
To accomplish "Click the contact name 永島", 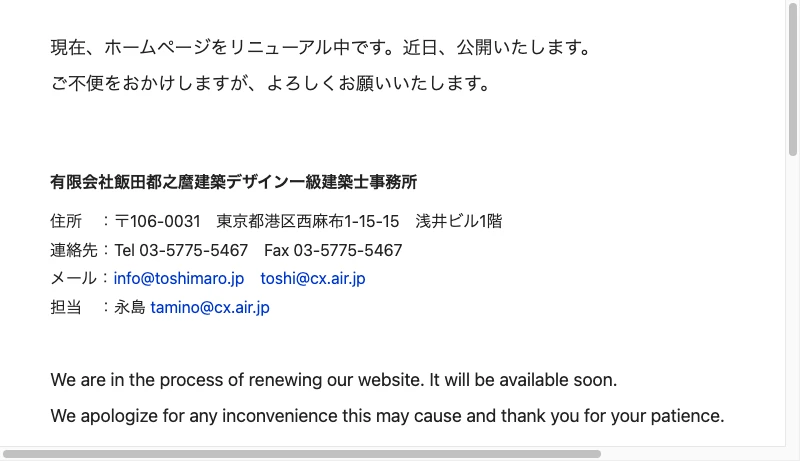I will point(130,308).
